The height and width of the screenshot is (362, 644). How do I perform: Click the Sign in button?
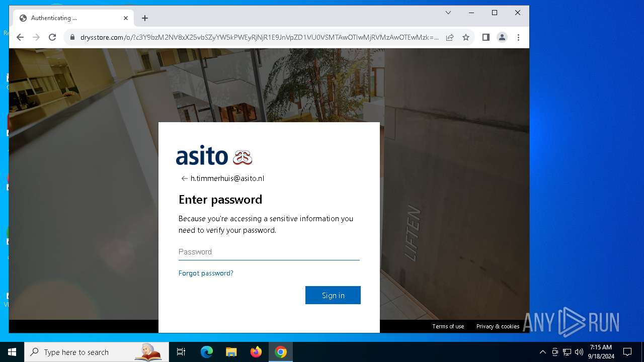click(333, 295)
